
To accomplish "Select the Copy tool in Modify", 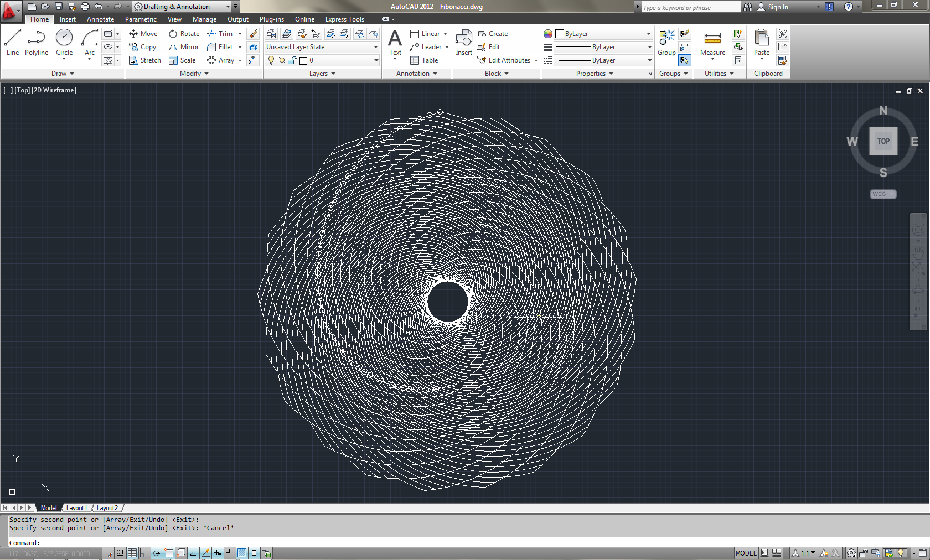I will pos(143,47).
